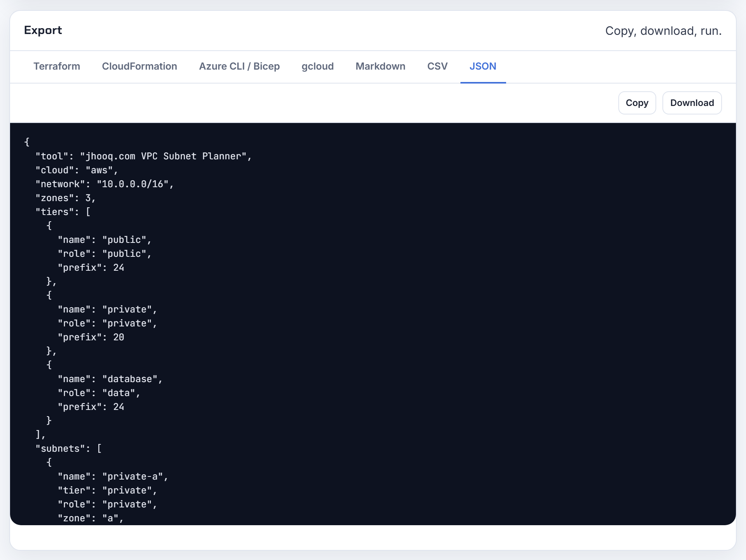
Task: Click the "name": "private-a" line
Action: [113, 476]
